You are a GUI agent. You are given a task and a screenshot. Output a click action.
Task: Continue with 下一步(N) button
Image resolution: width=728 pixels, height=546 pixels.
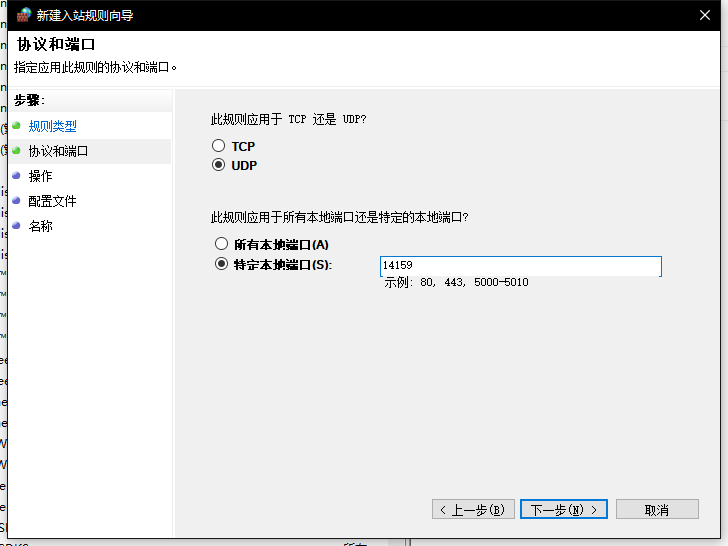pyautogui.click(x=564, y=509)
